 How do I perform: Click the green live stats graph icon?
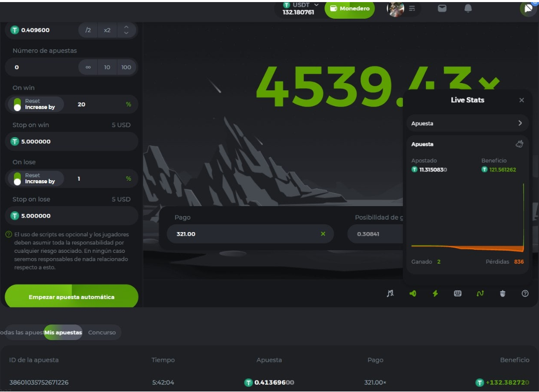tap(480, 293)
